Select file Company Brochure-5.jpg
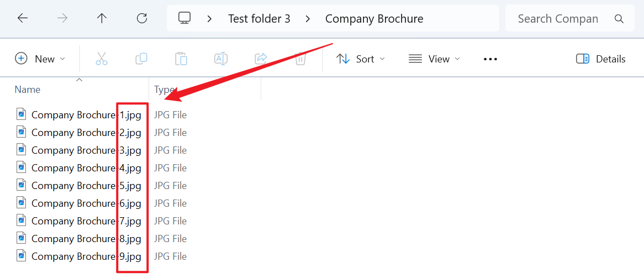The width and height of the screenshot is (644, 278). 86,186
